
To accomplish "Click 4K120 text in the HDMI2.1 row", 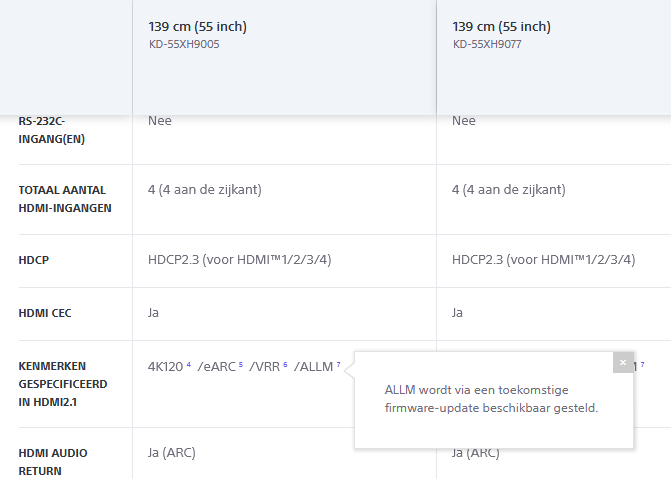I will (165, 367).
